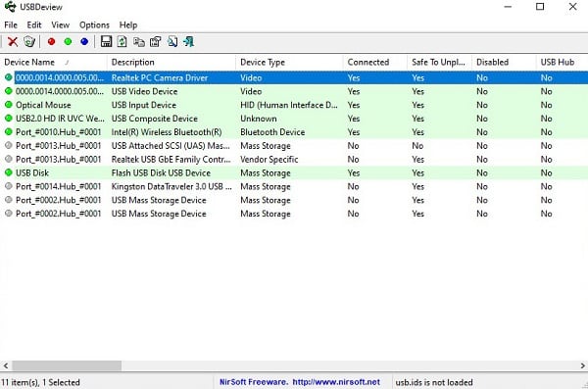This screenshot has height=389, width=588.
Task: Click the green status dot beside USB Disk
Action: (x=9, y=172)
